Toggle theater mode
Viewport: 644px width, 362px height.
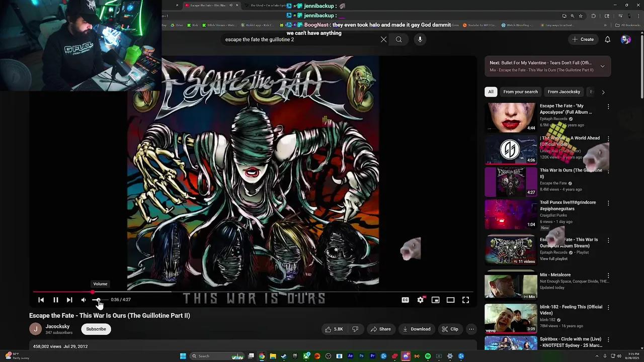click(450, 300)
